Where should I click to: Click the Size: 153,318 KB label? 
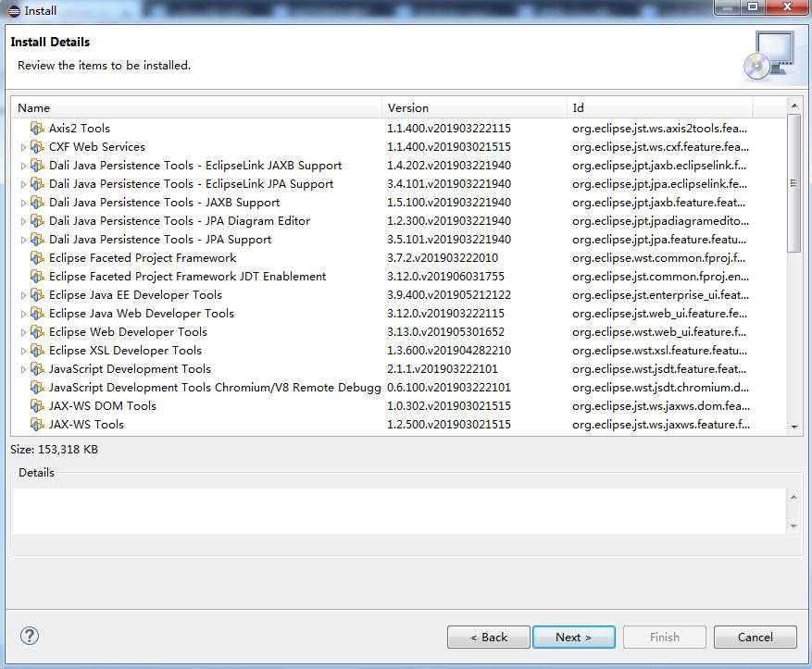pos(54,449)
